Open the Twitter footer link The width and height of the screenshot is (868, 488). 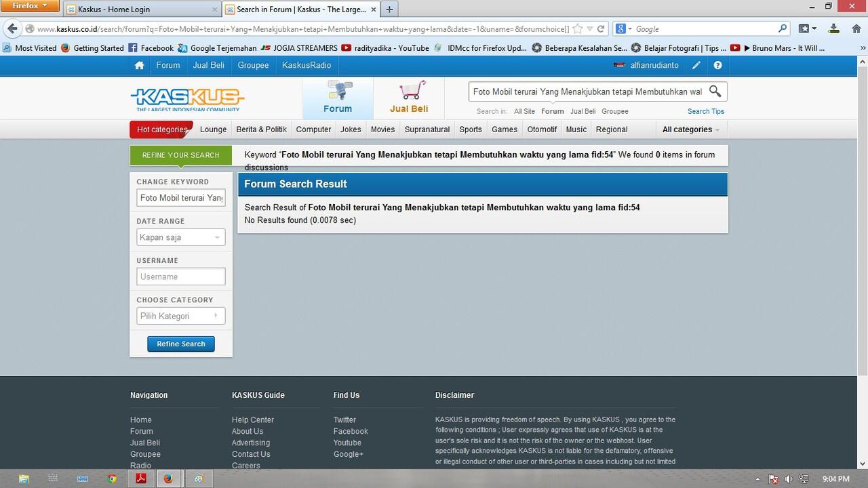344,420
